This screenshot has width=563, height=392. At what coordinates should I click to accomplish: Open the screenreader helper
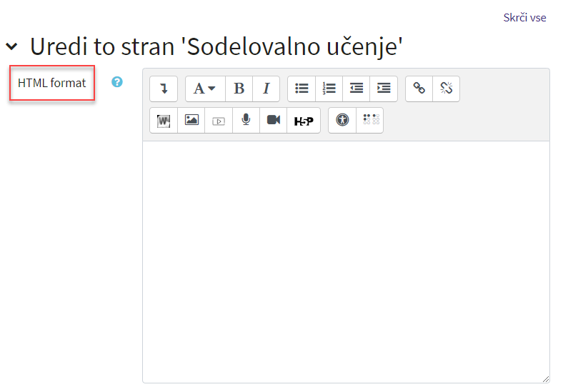[x=369, y=120]
